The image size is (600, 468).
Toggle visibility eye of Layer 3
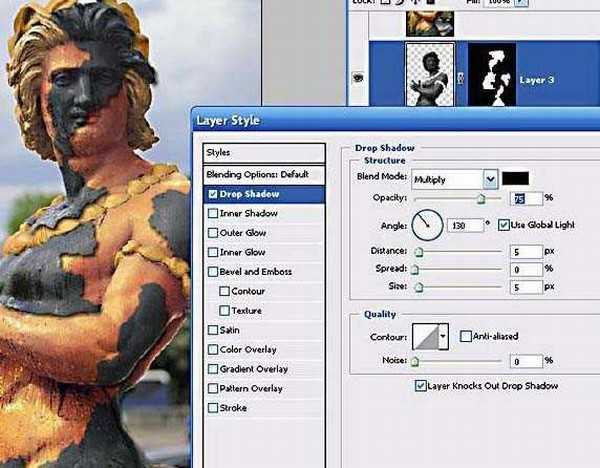(x=357, y=76)
